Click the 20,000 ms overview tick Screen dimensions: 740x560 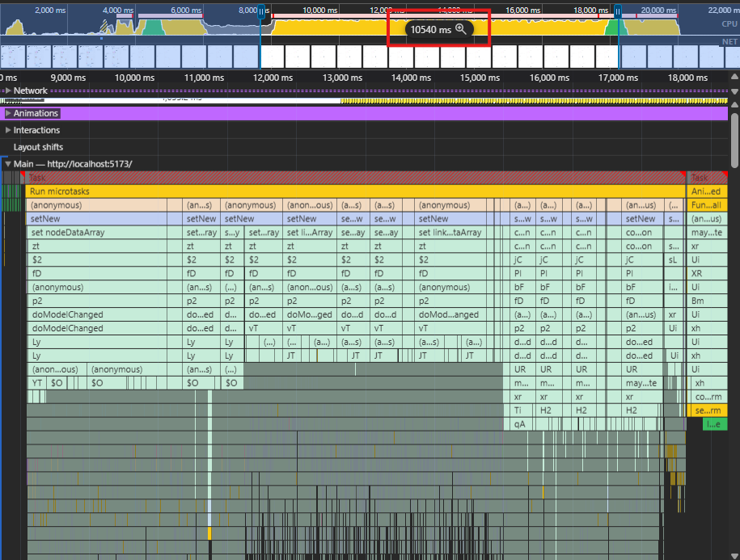click(658, 10)
